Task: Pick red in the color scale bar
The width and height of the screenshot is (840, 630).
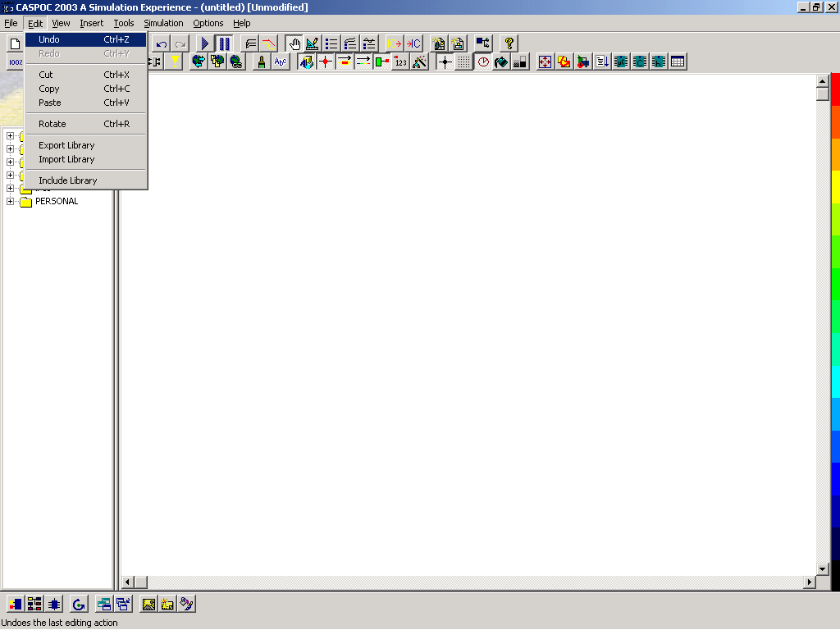Action: tap(835, 89)
